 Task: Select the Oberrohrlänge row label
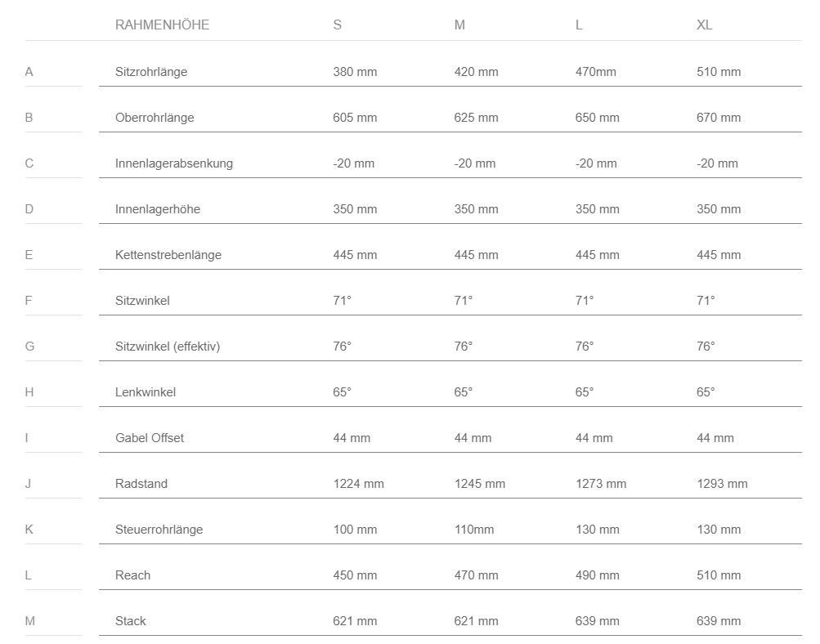click(x=155, y=118)
